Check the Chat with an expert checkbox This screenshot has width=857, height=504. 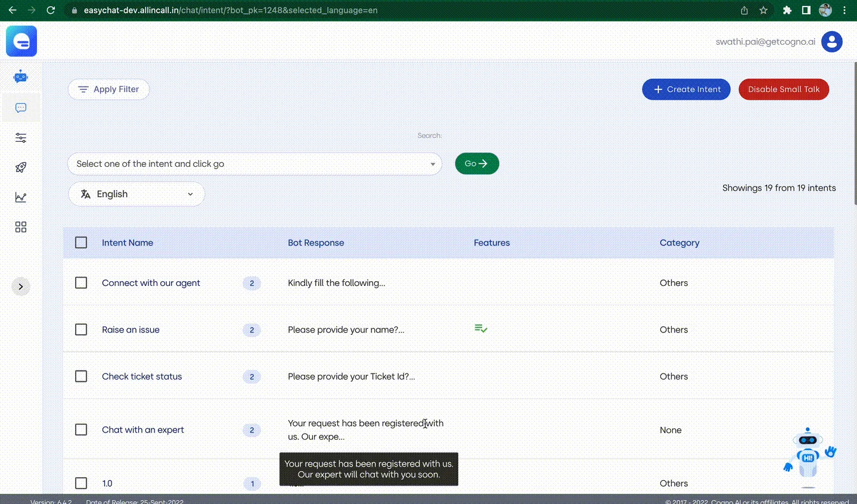tap(81, 430)
